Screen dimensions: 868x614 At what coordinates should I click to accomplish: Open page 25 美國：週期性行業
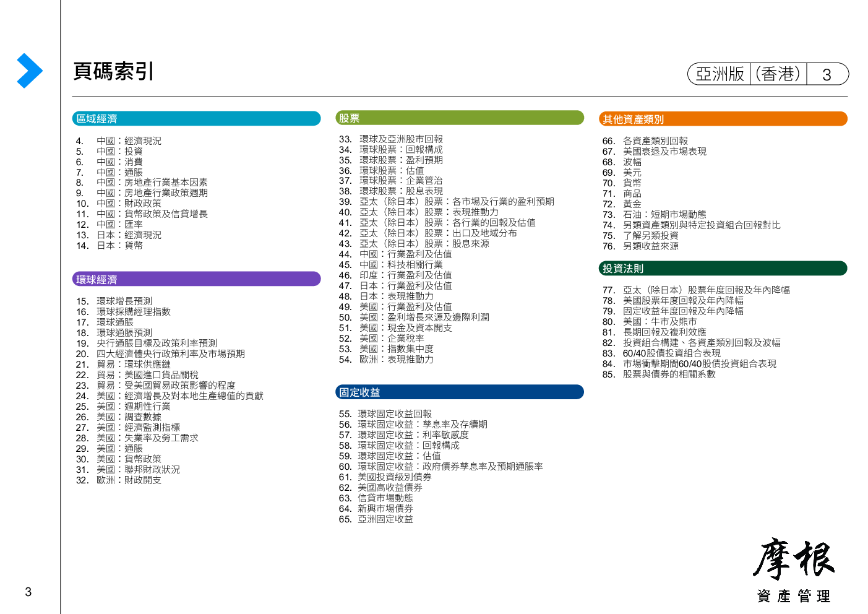[x=123, y=407]
